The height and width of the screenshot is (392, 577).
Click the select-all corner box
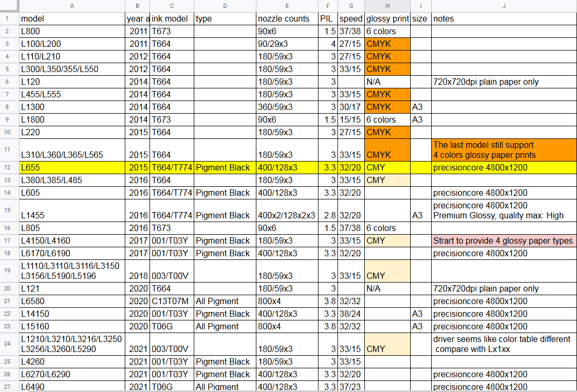point(9,6)
